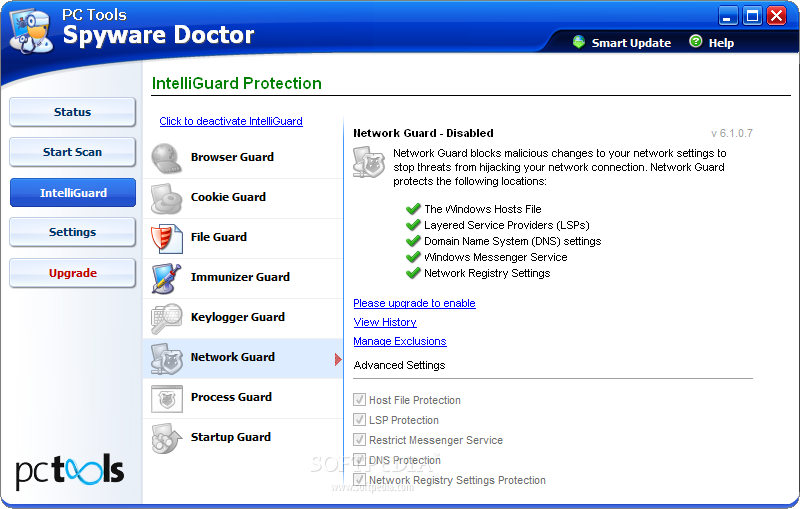Image resolution: width=800 pixels, height=509 pixels.
Task: Click 'Please upgrade to enable' link
Action: tap(414, 303)
